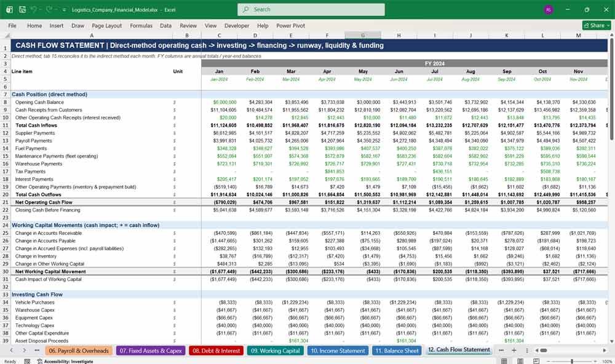Switch to 08. Debt & Interest sheet

tap(216, 350)
